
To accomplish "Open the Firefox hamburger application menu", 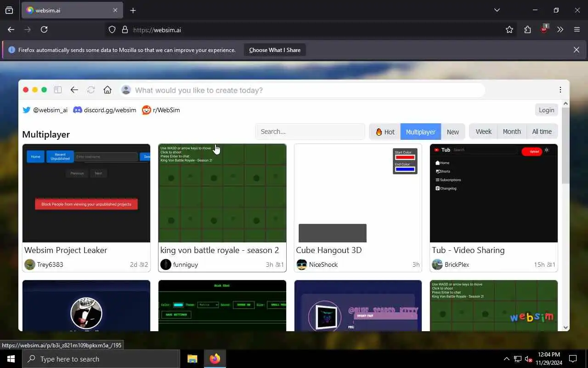I will coord(577,29).
